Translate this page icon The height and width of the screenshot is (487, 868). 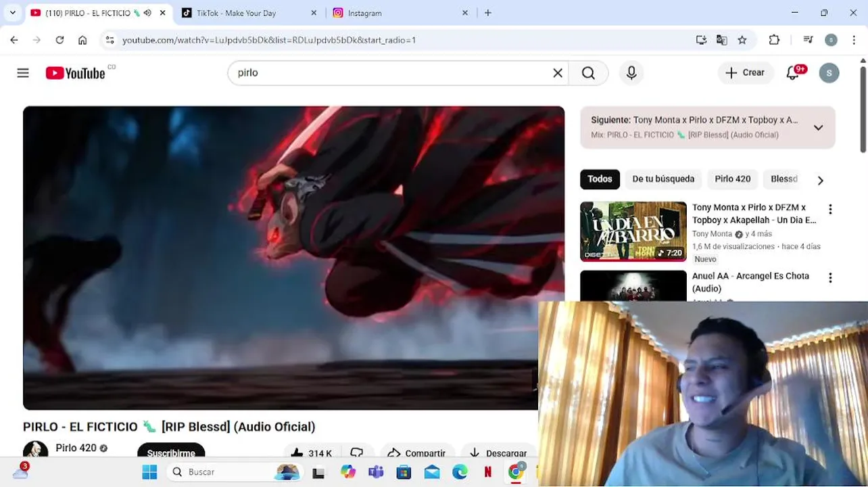721,40
